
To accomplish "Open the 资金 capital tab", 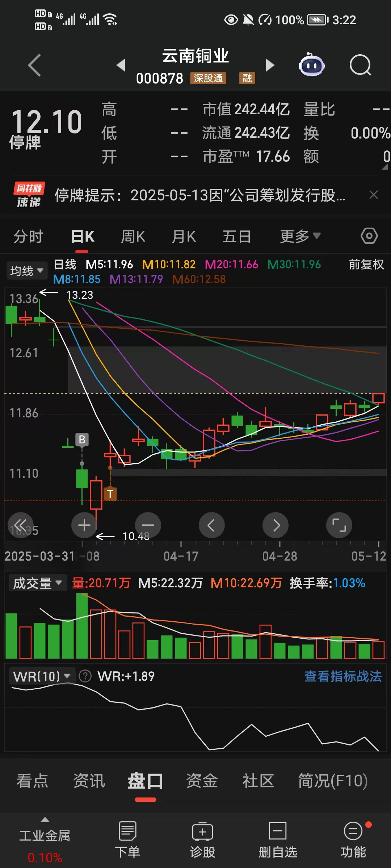I will (x=202, y=780).
